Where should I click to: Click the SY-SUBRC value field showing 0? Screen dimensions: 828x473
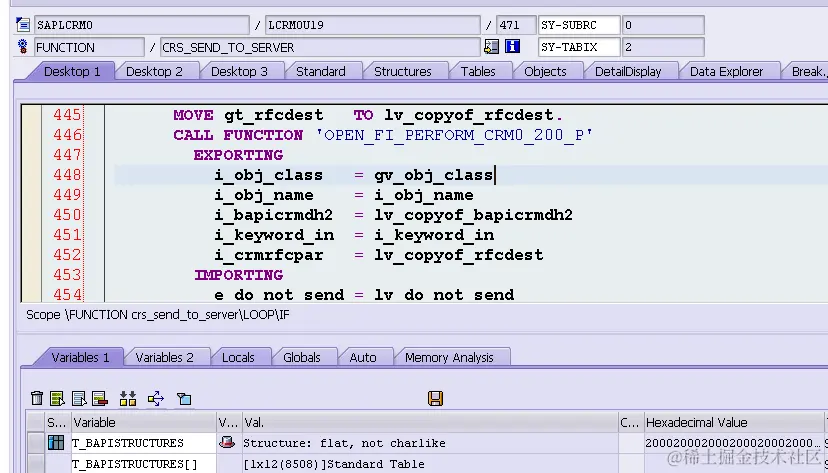coord(663,25)
